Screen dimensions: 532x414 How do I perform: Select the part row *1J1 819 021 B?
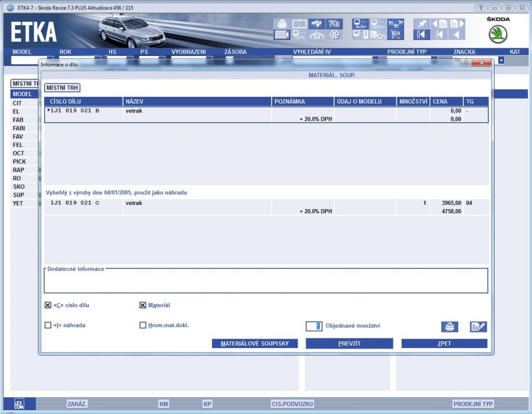tap(267, 115)
